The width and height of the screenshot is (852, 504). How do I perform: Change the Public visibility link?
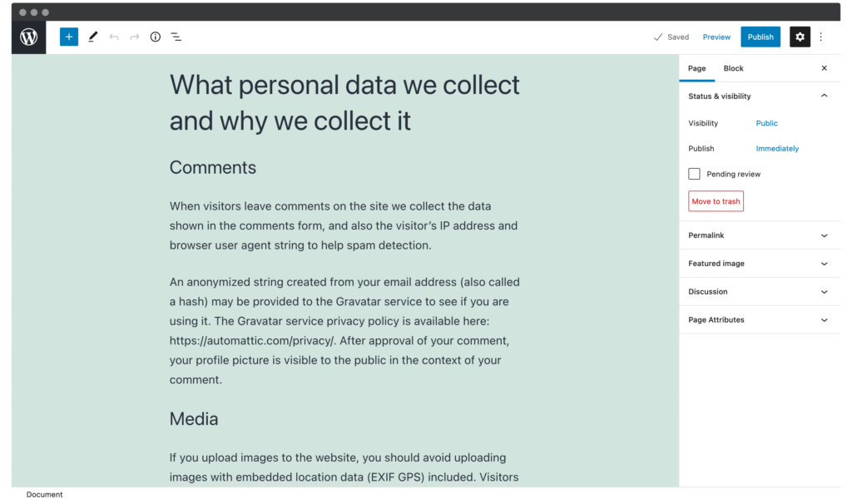point(766,123)
